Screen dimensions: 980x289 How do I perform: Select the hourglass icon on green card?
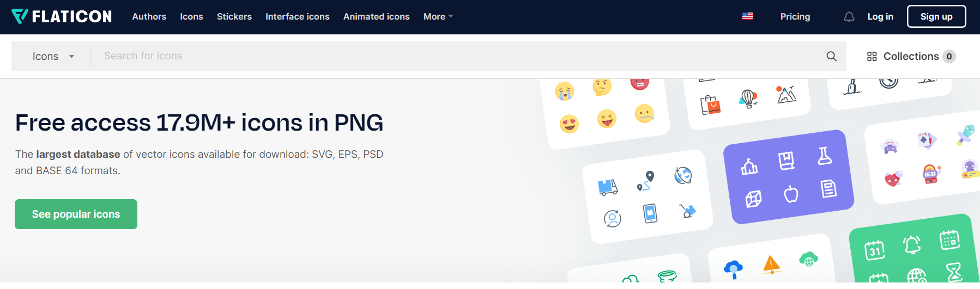coord(954,272)
